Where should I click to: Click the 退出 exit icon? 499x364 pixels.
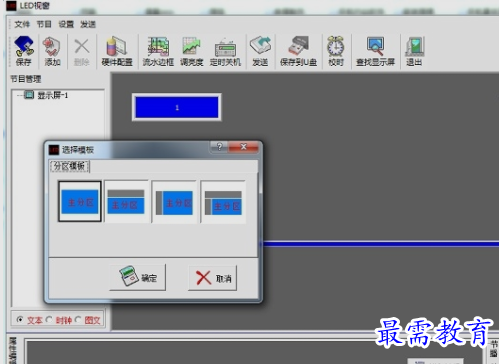point(414,51)
